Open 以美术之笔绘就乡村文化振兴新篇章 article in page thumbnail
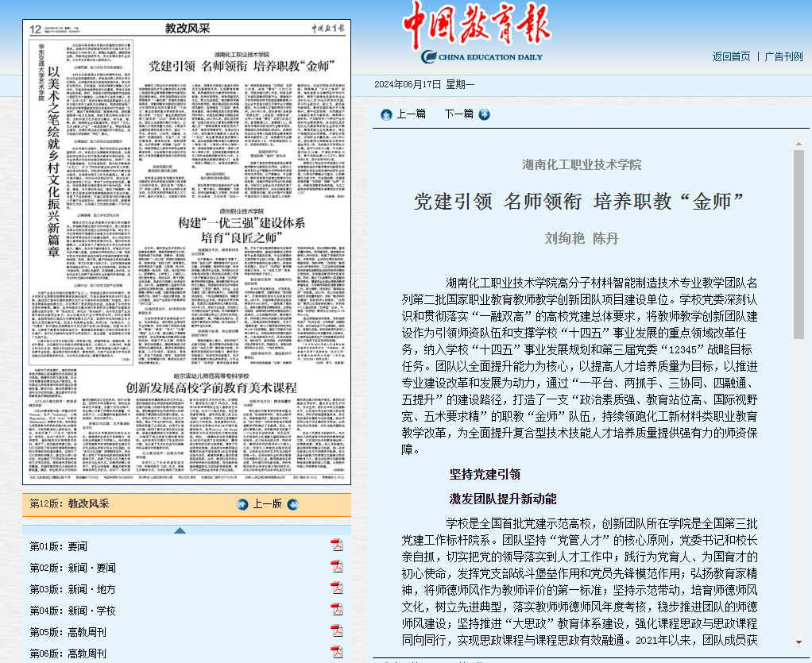812x663 pixels. tap(53, 161)
